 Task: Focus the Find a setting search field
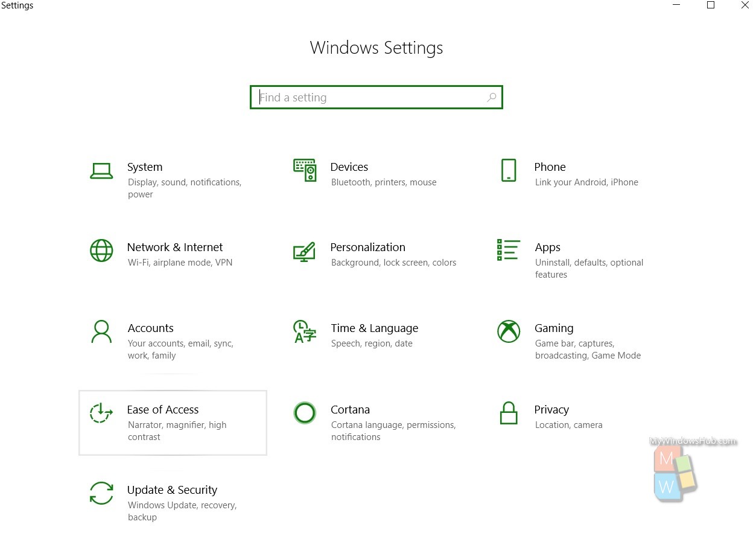(x=376, y=97)
